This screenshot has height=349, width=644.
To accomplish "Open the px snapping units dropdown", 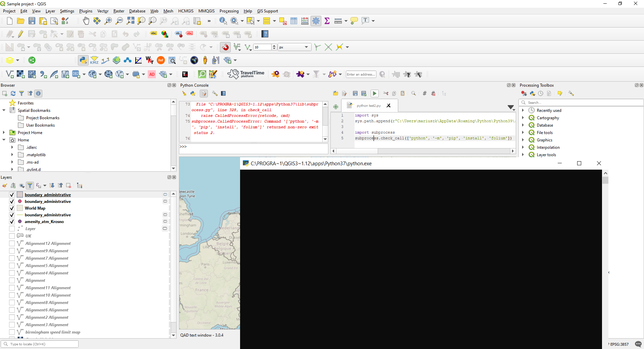I will point(294,47).
